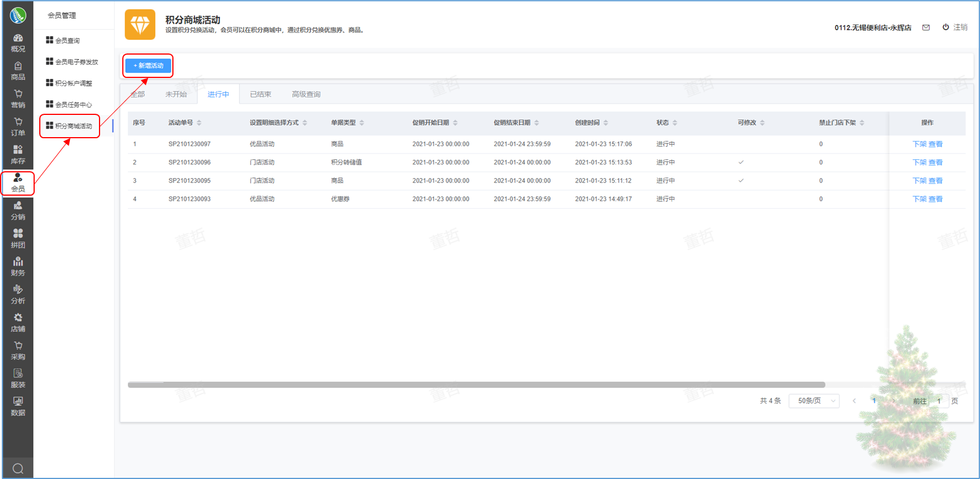Open the 高级查询 advanced search tab
The image size is (980, 479).
click(x=306, y=94)
